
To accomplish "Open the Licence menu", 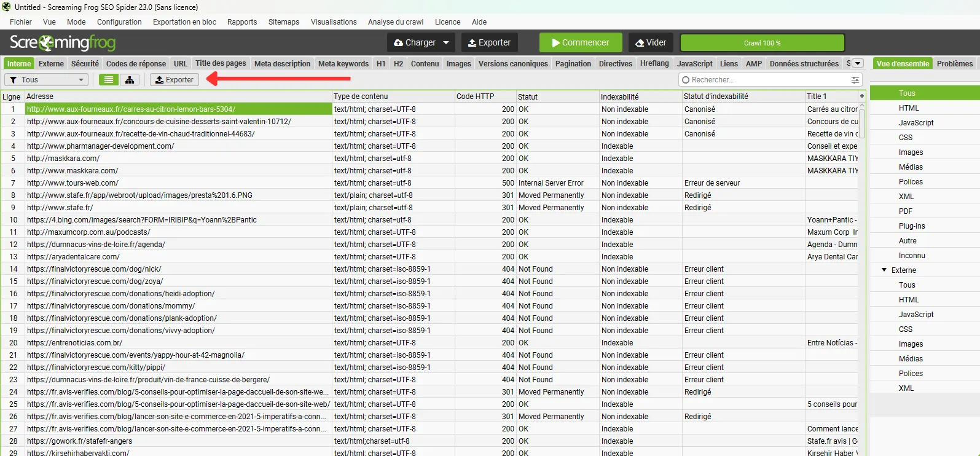I will [x=447, y=22].
